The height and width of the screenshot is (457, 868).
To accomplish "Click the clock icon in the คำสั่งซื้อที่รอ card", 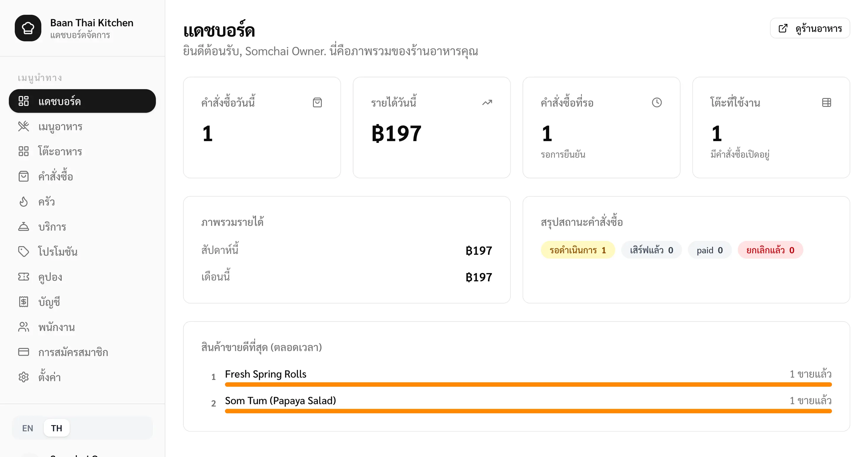I will tap(657, 102).
